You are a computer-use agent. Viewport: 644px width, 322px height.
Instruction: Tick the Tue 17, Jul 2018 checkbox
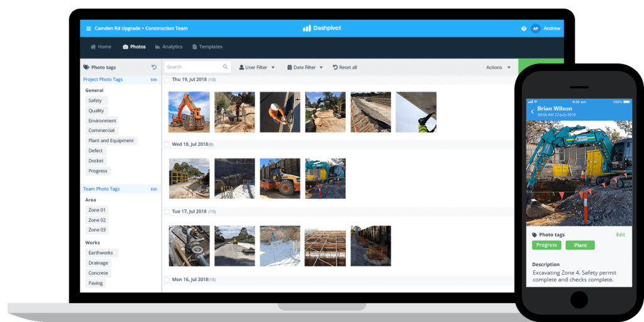pos(167,212)
